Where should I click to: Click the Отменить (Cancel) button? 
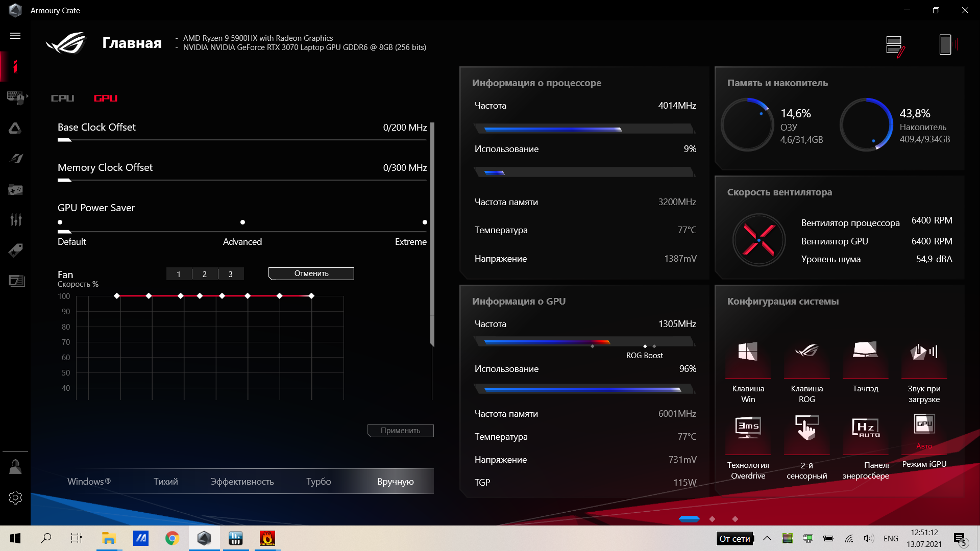click(311, 273)
